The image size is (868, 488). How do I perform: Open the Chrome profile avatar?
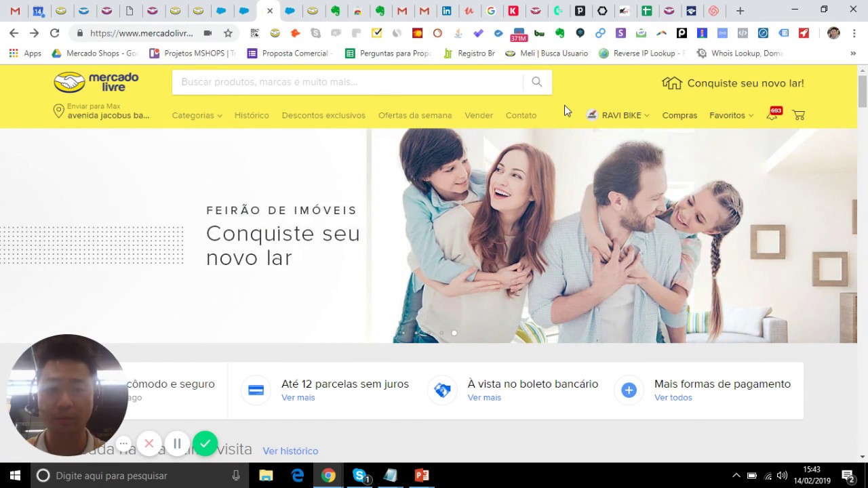pyautogui.click(x=833, y=33)
